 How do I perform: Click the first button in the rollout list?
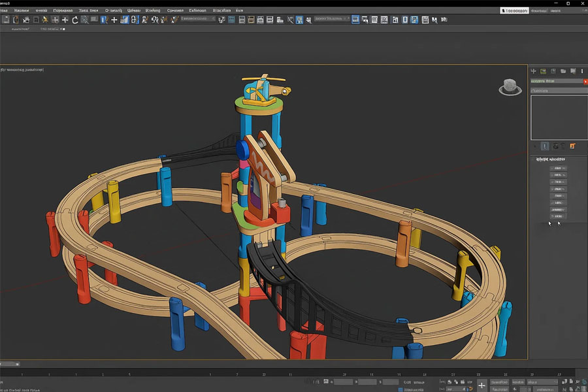pyautogui.click(x=557, y=169)
